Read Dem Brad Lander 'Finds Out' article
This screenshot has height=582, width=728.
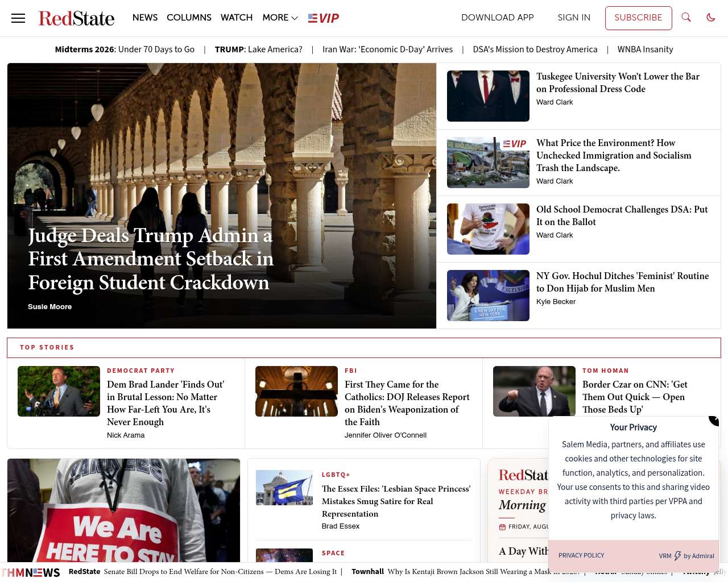pyautogui.click(x=166, y=403)
